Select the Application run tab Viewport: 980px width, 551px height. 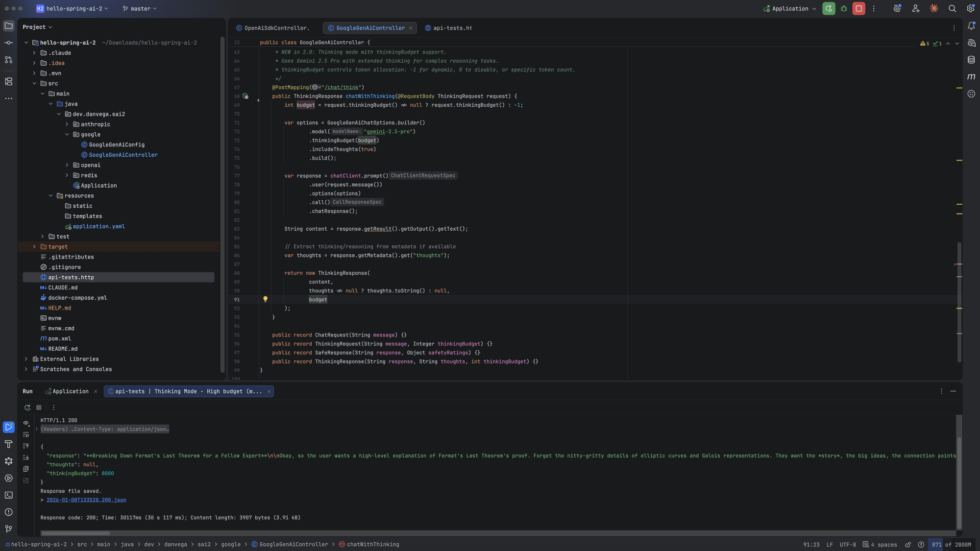pyautogui.click(x=70, y=391)
